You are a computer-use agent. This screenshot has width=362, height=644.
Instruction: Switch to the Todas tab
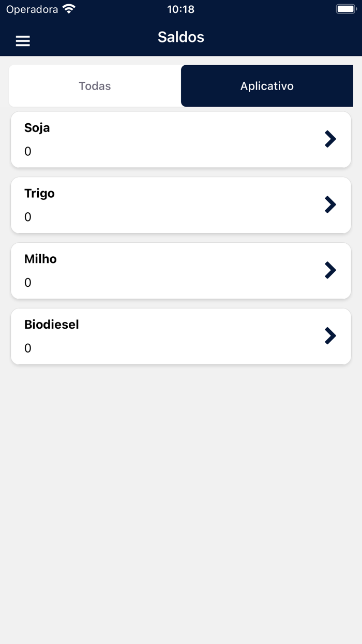click(x=95, y=86)
